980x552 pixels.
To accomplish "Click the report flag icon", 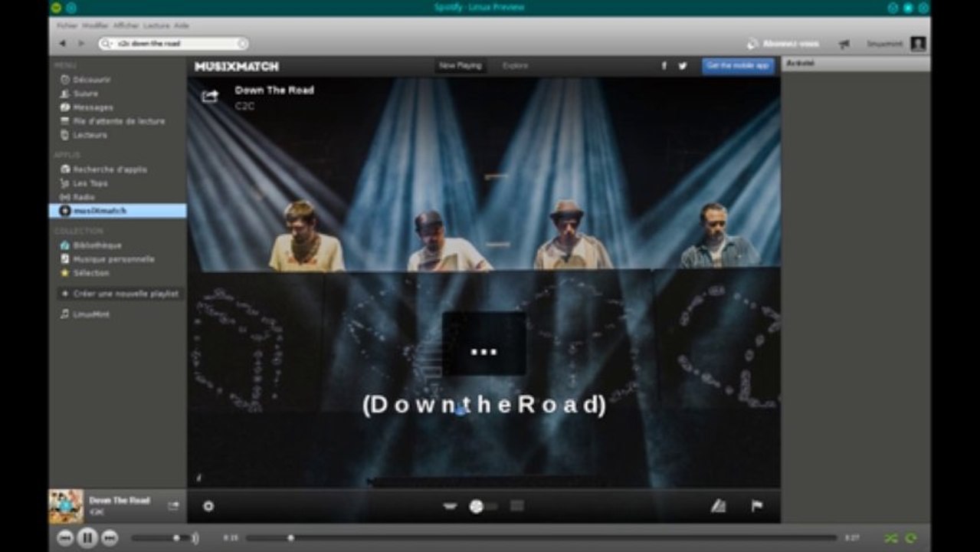I will (756, 506).
